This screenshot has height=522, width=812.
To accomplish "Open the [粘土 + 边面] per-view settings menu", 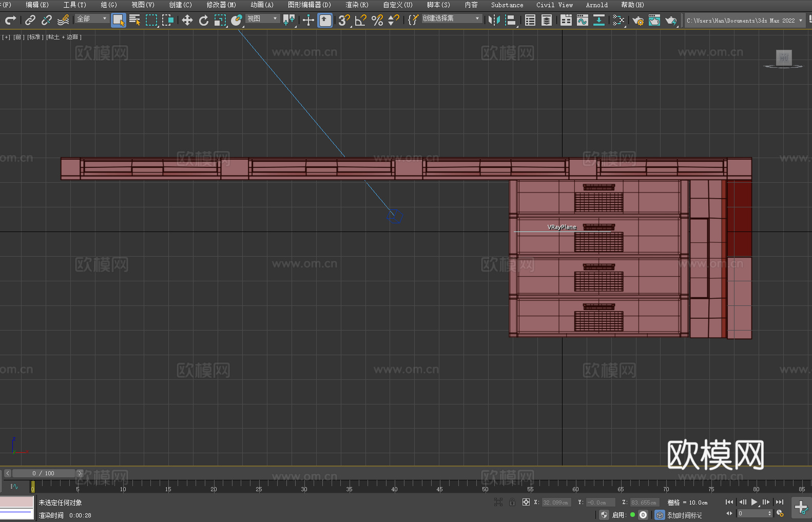I will pyautogui.click(x=64, y=37).
